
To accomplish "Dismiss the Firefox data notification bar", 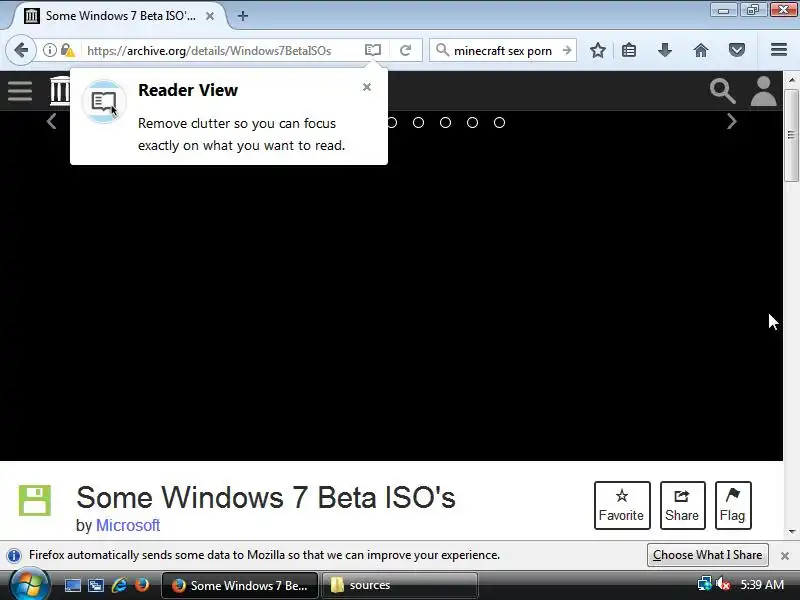I will 785,556.
